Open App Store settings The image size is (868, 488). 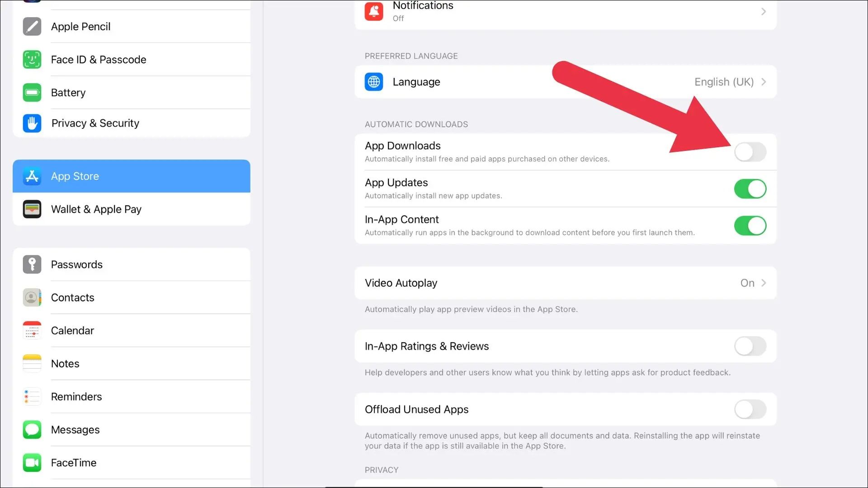point(131,176)
